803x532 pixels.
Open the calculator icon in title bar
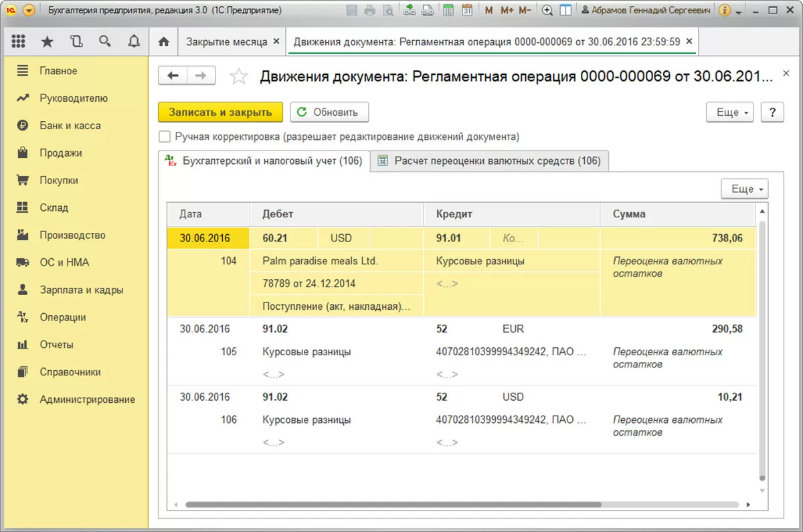[x=448, y=11]
